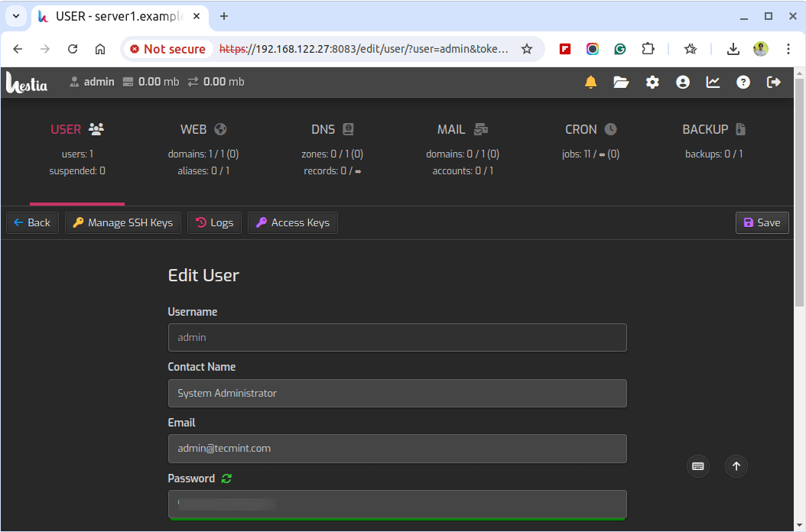Click the Contact Name field
This screenshot has height=532, width=806.
pos(398,393)
